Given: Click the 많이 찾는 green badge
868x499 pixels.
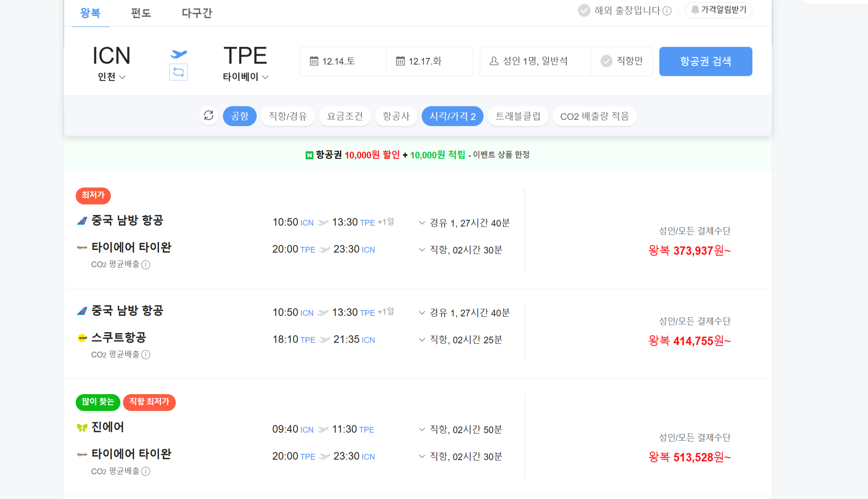Looking at the screenshot, I should click(98, 402).
